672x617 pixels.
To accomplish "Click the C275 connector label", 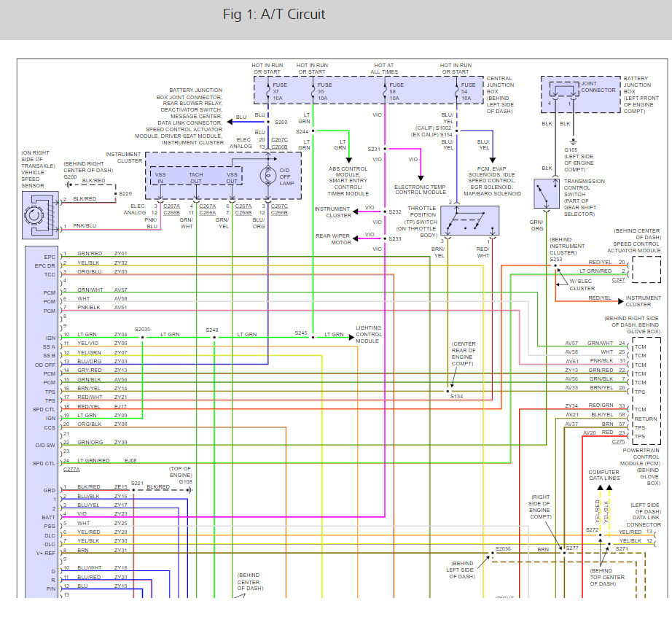I will 618,442.
